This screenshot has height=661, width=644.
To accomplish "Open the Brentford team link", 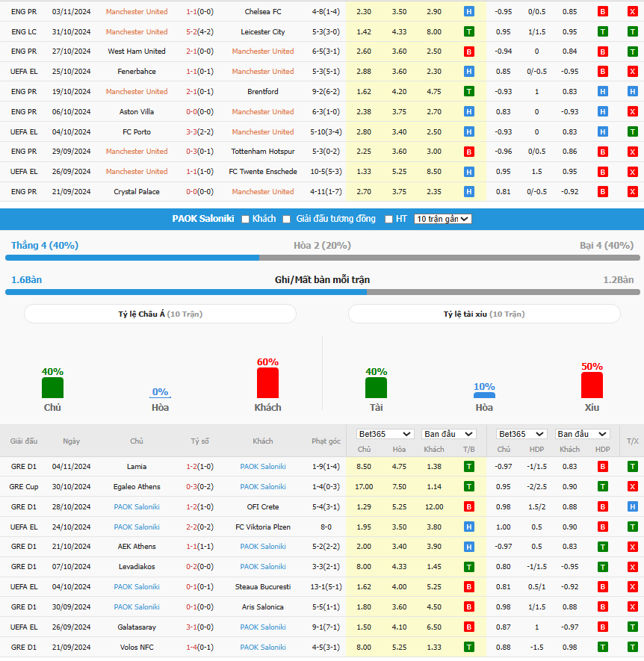I will (x=263, y=91).
